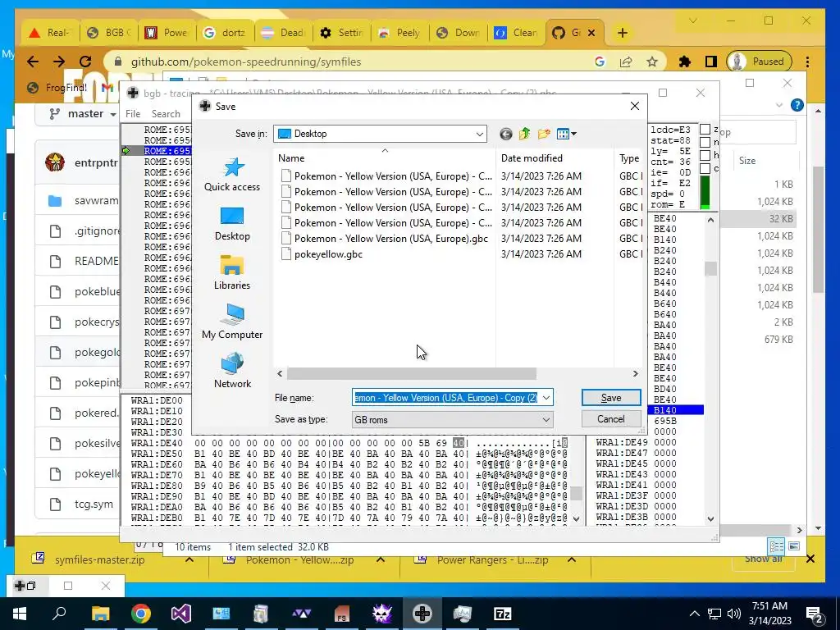Open File menu in bgb debugger
The image size is (840, 630).
[133, 113]
